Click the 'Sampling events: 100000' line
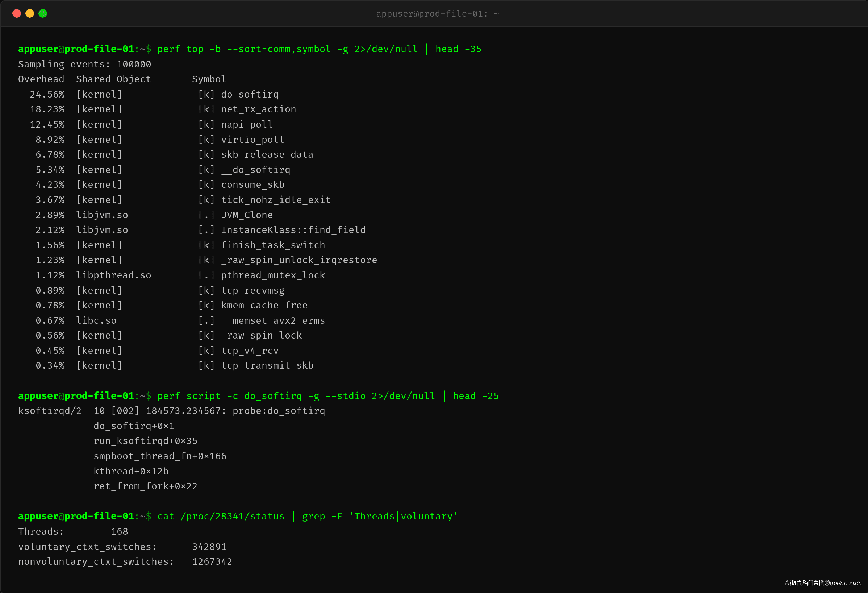This screenshot has height=593, width=868. pyautogui.click(x=85, y=64)
